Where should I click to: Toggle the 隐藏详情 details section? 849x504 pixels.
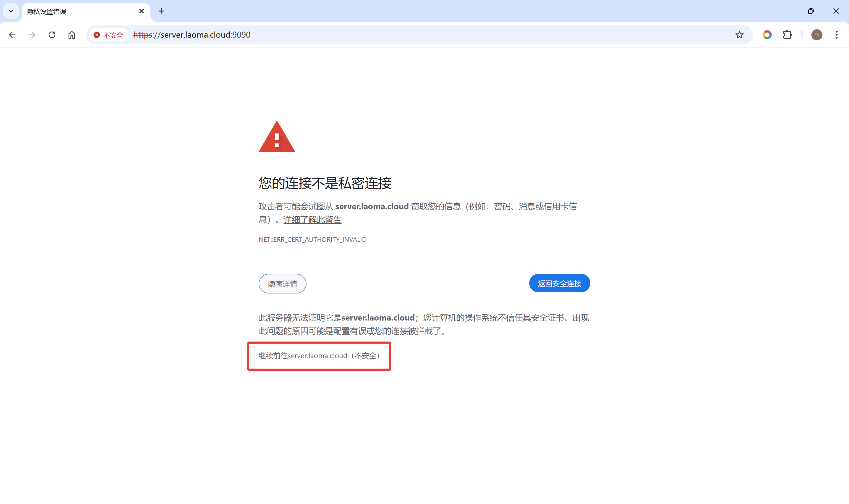(x=282, y=283)
